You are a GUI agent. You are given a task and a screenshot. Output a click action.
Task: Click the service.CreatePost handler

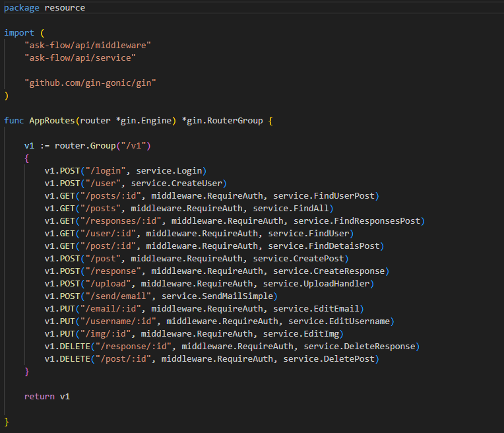(301, 258)
